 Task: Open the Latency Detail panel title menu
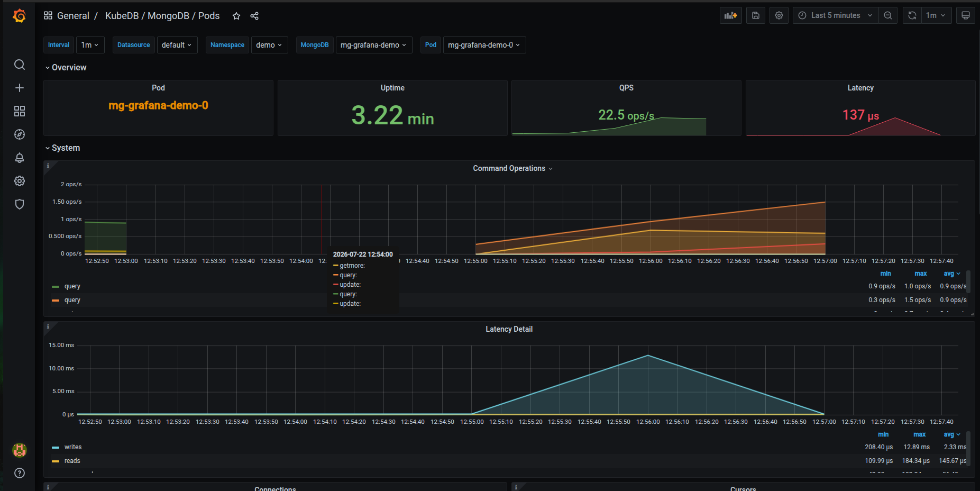[509, 329]
